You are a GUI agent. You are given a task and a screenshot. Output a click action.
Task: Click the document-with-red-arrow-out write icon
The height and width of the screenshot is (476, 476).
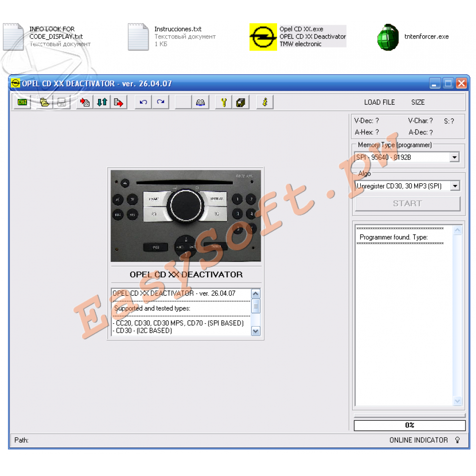pyautogui.click(x=119, y=102)
